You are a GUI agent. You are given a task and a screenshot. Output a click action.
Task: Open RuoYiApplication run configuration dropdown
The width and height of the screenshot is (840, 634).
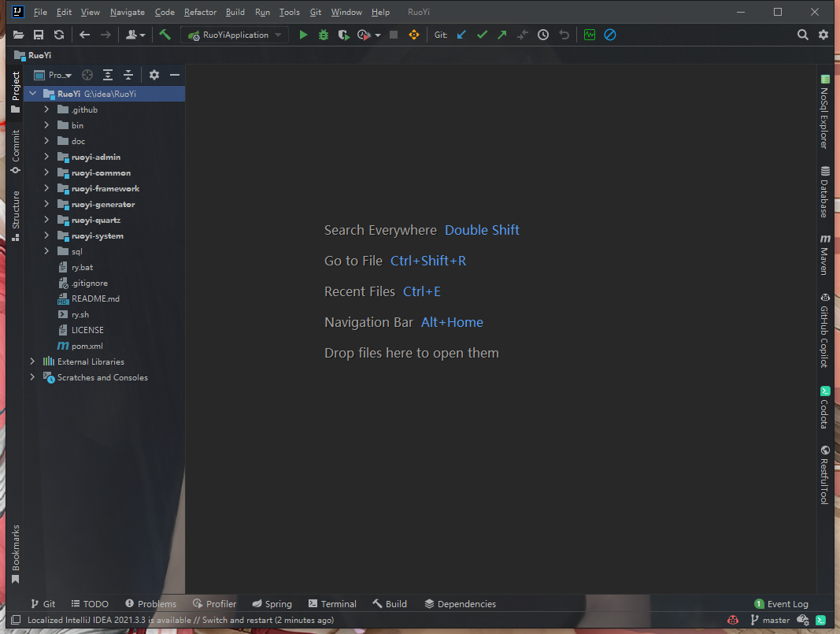click(235, 35)
